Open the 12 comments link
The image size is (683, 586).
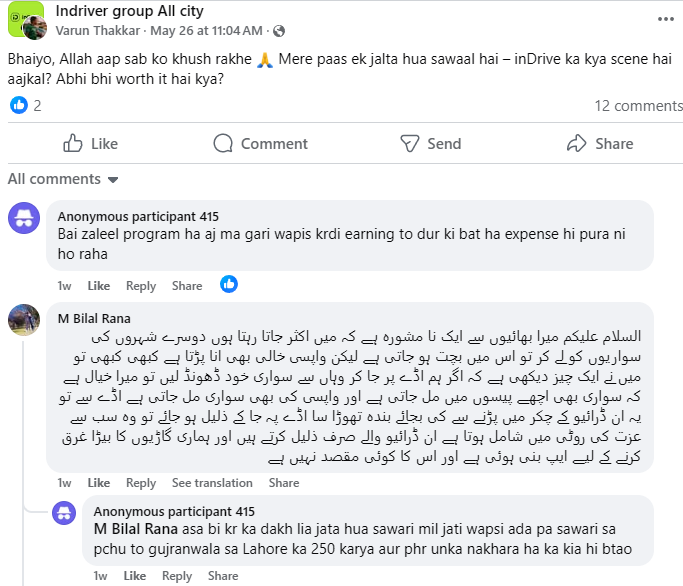click(x=638, y=105)
